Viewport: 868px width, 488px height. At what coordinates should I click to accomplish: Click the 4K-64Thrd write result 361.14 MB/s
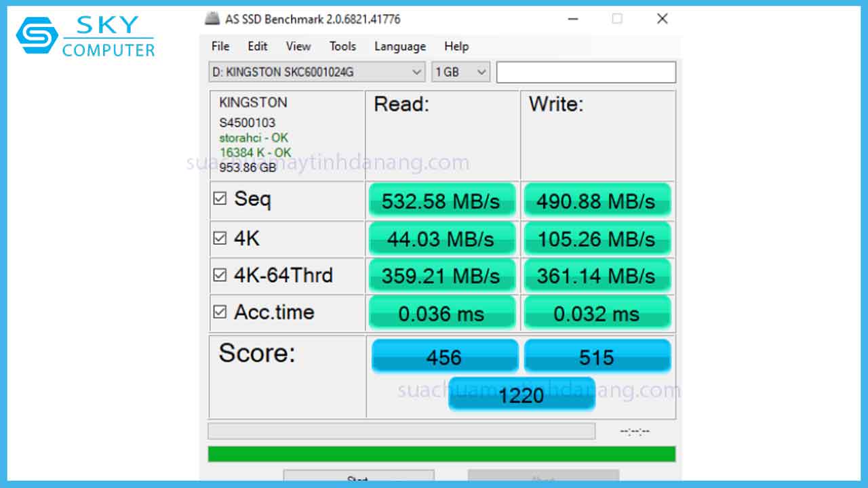(596, 276)
